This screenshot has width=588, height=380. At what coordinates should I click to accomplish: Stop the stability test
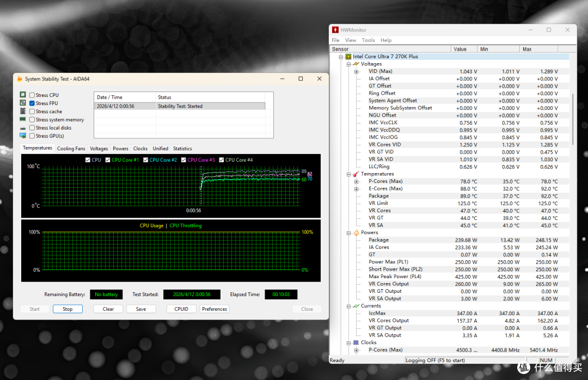(68, 309)
